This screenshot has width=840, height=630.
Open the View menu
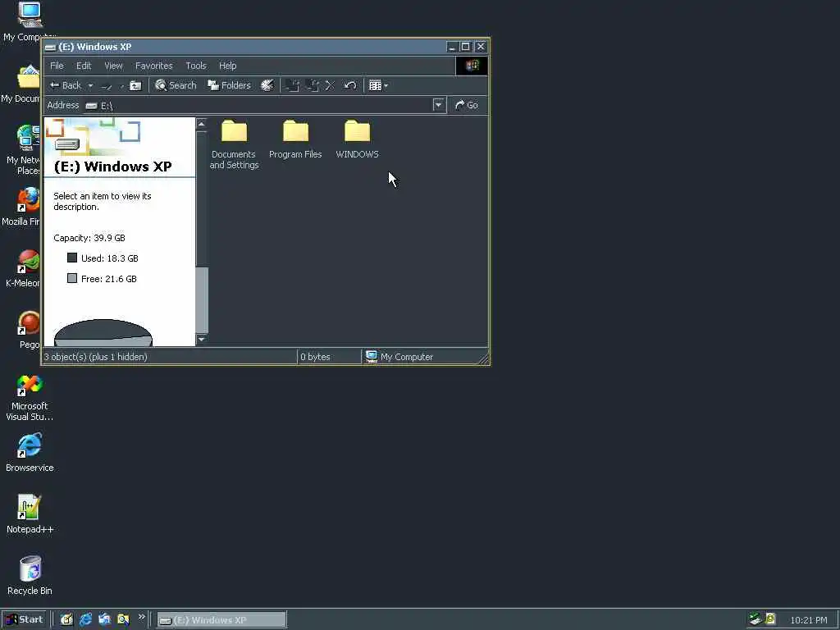pos(113,66)
